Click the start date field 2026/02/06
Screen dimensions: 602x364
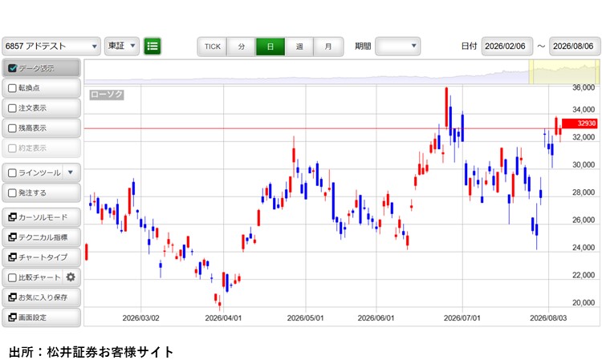(x=507, y=47)
